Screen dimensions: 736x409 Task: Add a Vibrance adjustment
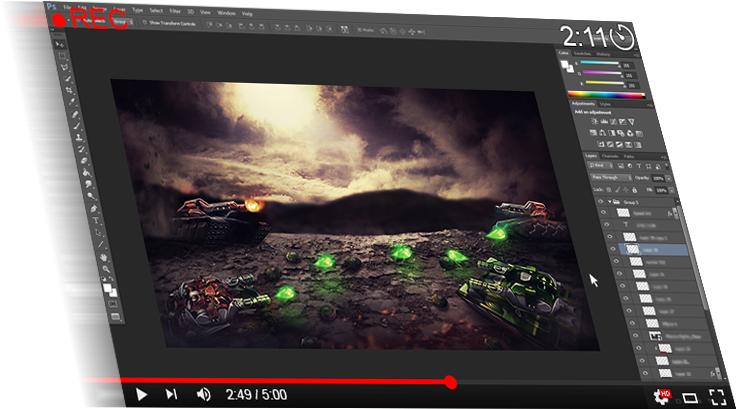(631, 122)
